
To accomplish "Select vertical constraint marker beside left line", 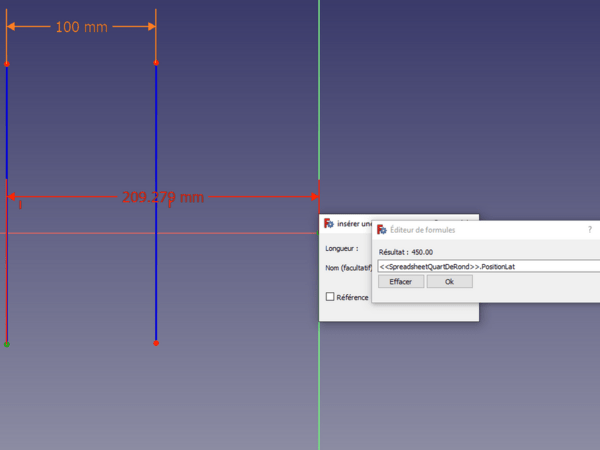I will tap(19, 205).
